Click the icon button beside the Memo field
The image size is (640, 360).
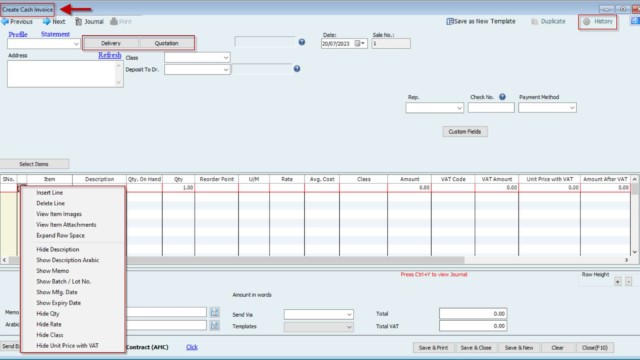[x=215, y=313]
